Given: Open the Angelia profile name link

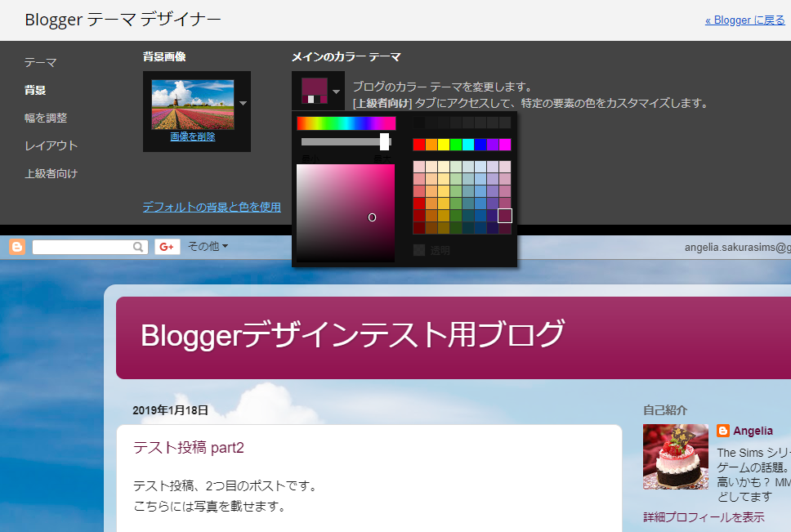Looking at the screenshot, I should coord(753,431).
